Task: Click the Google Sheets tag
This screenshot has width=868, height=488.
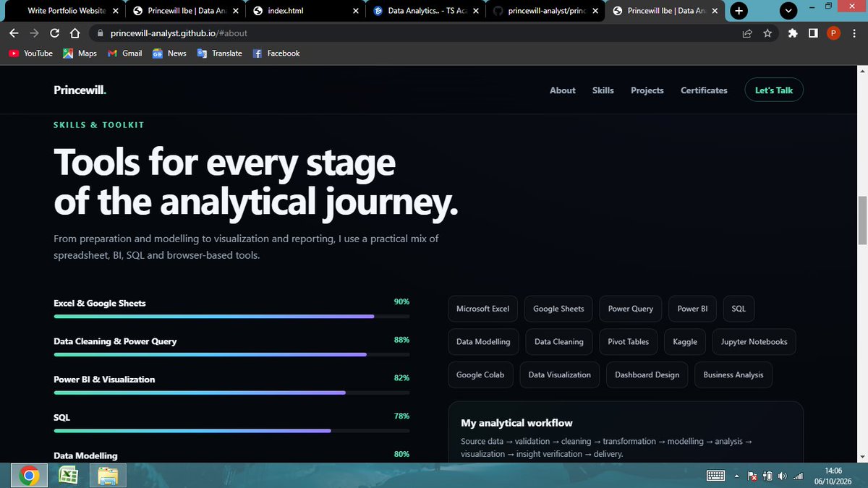Action: pyautogui.click(x=558, y=309)
